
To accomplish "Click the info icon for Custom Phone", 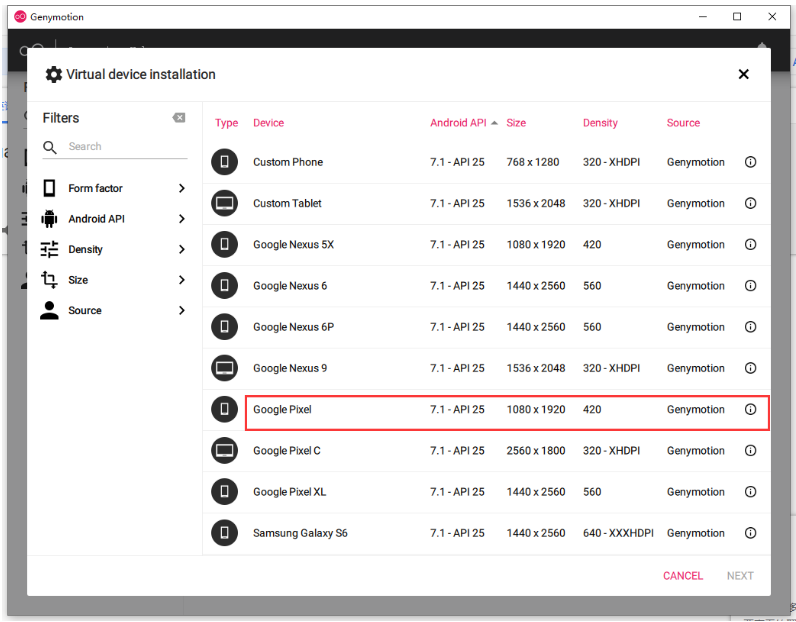I will coord(750,162).
